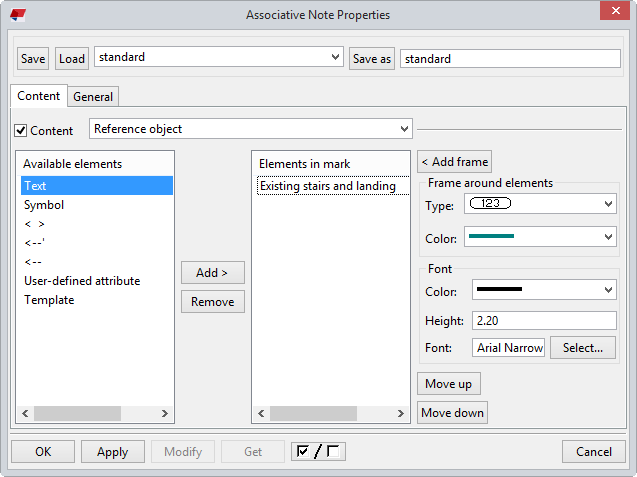Click the toggle all checkboxes on/off button
The width and height of the screenshot is (637, 477).
(317, 452)
